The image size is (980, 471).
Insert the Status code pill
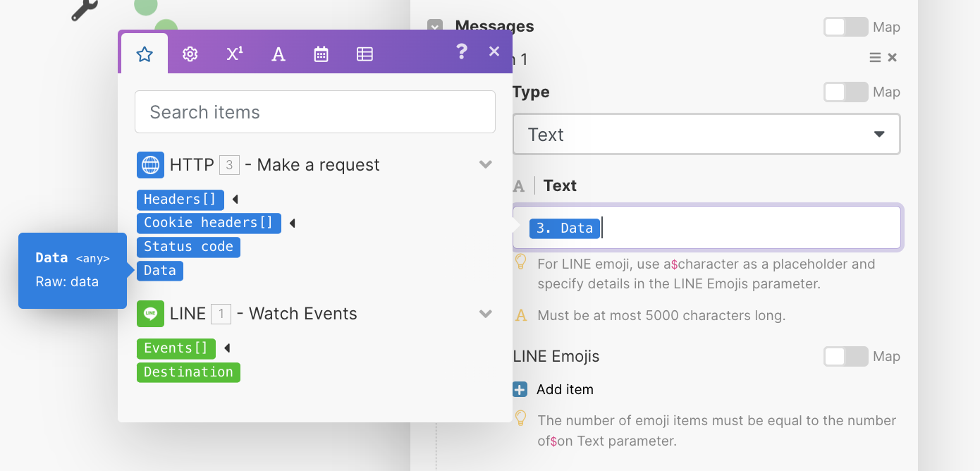tap(188, 247)
